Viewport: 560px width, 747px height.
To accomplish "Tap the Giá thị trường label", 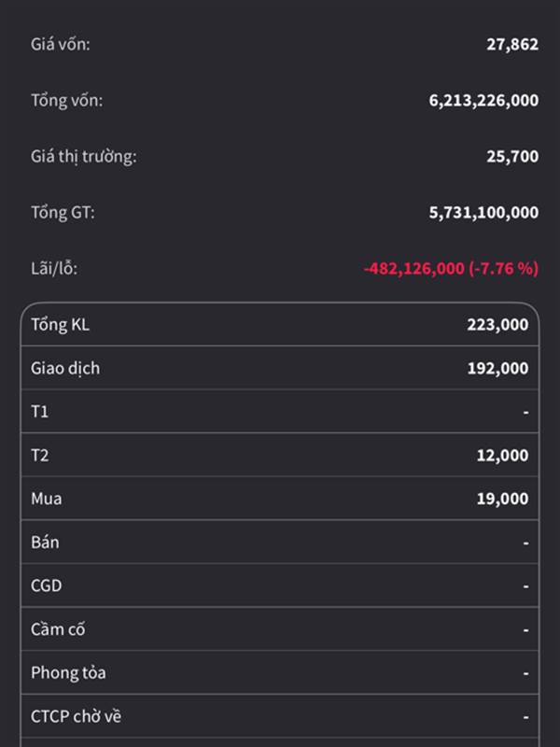I will pyautogui.click(x=84, y=156).
